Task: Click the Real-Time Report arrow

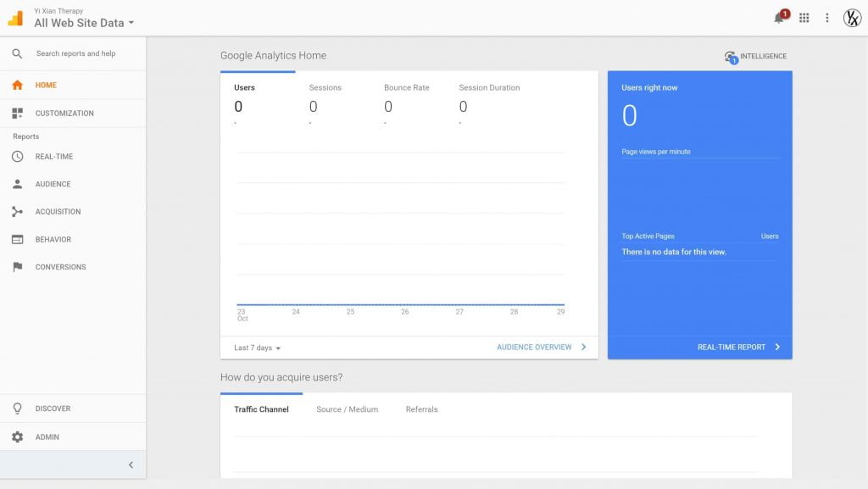Action: tap(777, 347)
